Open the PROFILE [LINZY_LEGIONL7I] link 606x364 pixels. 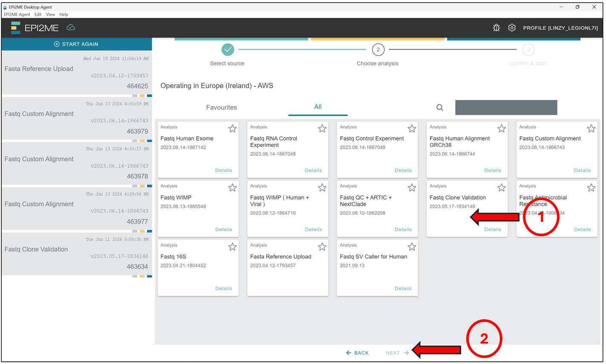click(560, 28)
